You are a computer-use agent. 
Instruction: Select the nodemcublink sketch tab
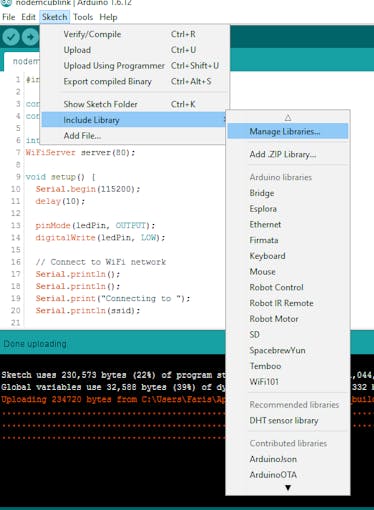(x=22, y=61)
